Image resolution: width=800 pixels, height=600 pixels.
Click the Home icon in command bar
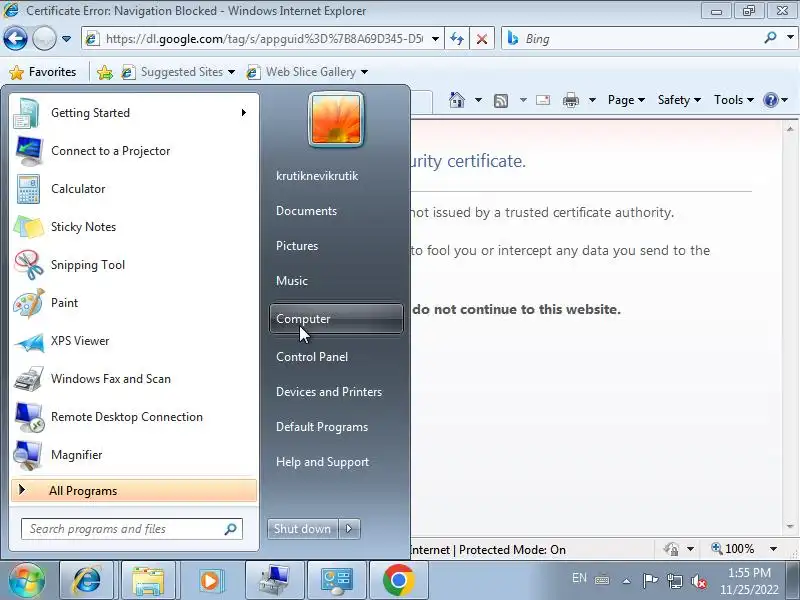(457, 100)
